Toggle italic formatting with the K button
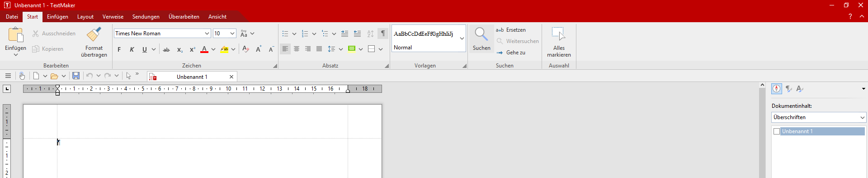Image resolution: width=868 pixels, height=178 pixels. point(132,49)
